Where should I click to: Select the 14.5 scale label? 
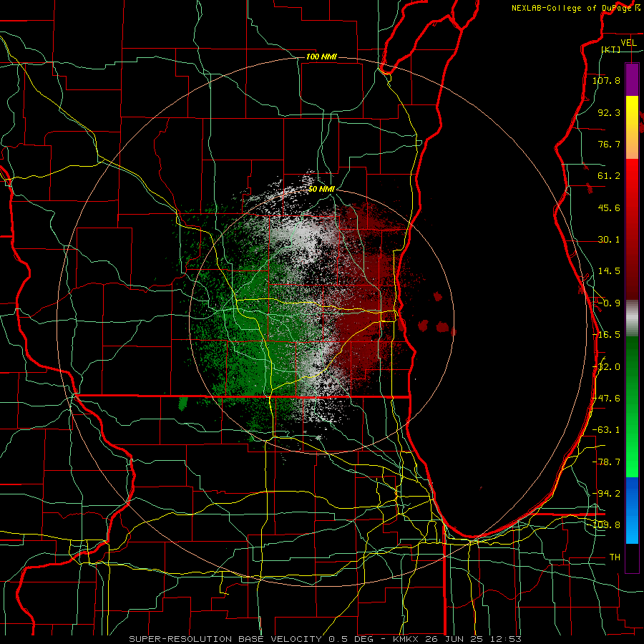(x=609, y=271)
